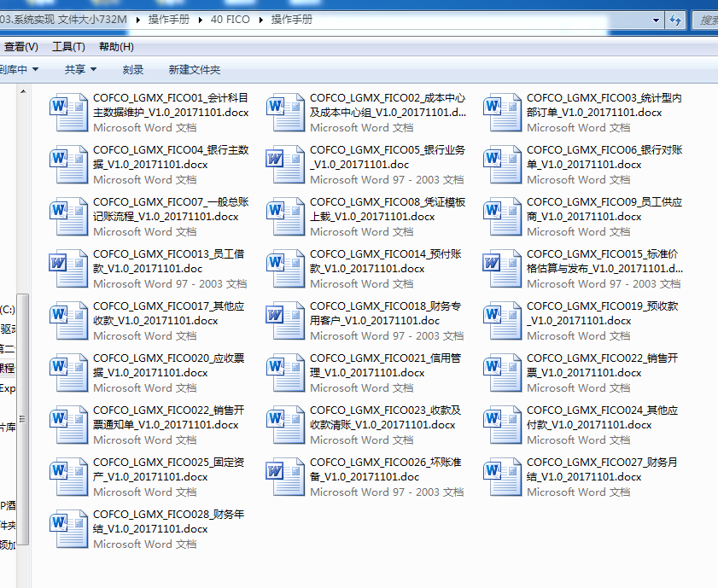
Task: Select the FICO025 固定资产 file icon
Action: pyautogui.click(x=68, y=477)
